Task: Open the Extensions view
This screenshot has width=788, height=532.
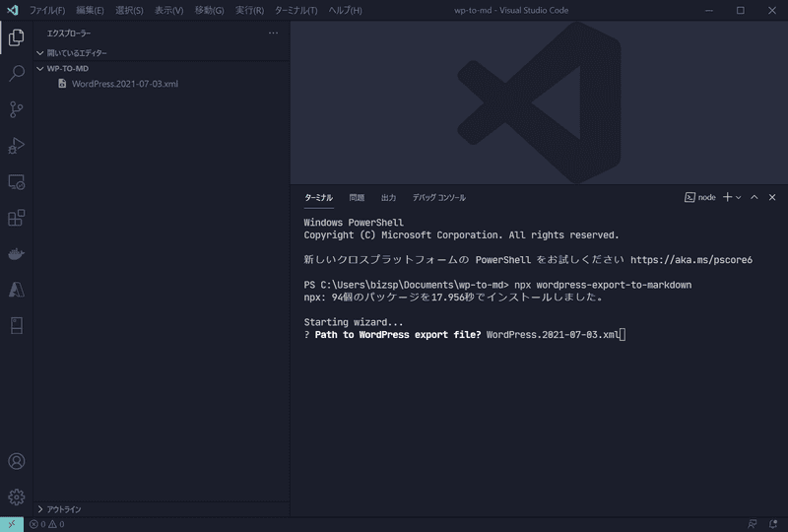Action: 17,218
